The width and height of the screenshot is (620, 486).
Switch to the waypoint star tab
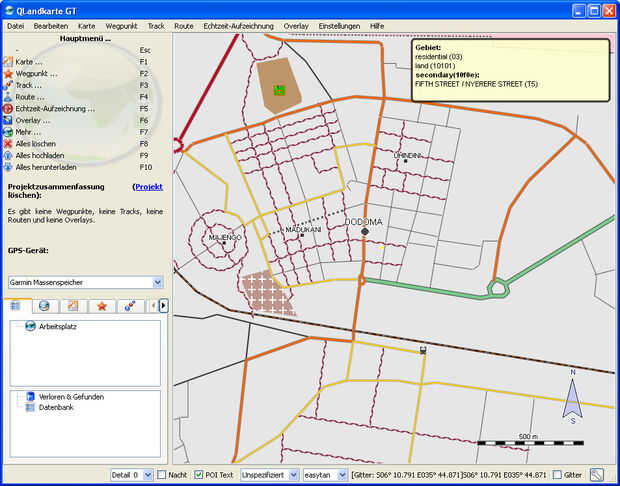101,305
